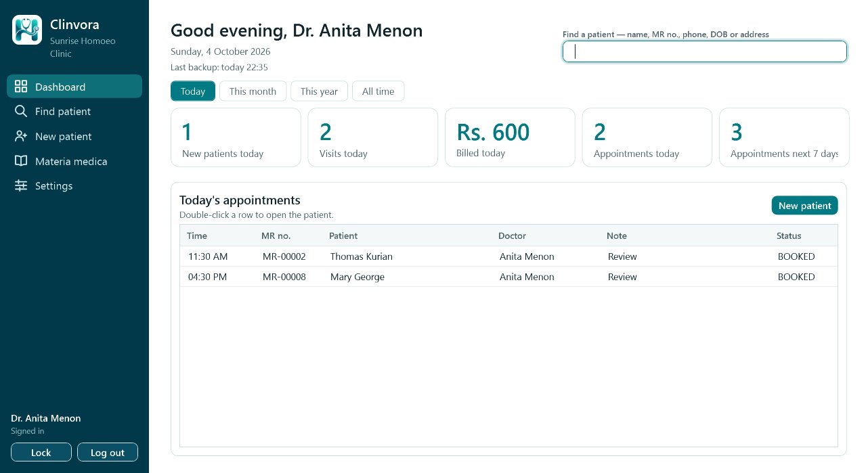Screen dimensions: 868x473
Task: Click the Today's appointments heading
Action: pyautogui.click(x=240, y=200)
